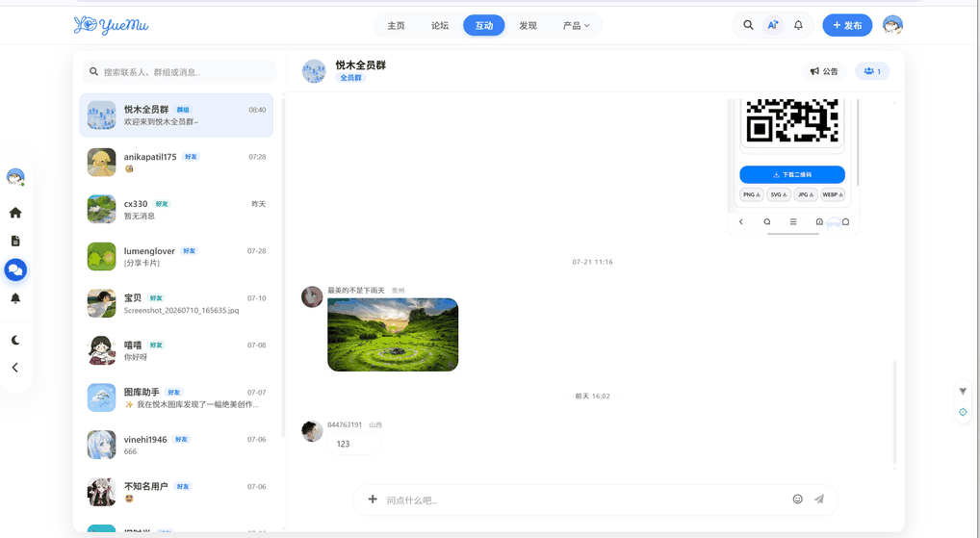The image size is (980, 538).
Task: Open the sidebar bell icon
Action: [x=15, y=298]
